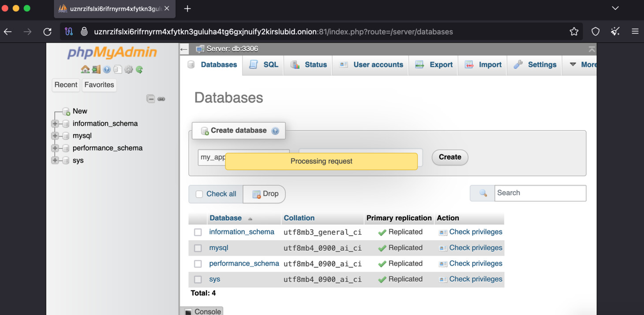Sort by Database column header
Image resolution: width=644 pixels, height=315 pixels.
coord(225,218)
